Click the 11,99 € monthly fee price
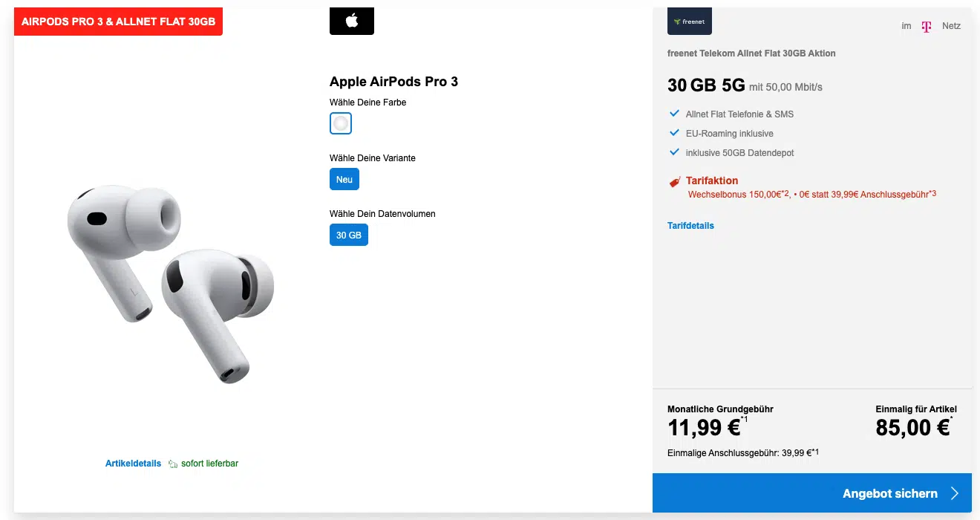The height and width of the screenshot is (520, 980). click(x=703, y=428)
